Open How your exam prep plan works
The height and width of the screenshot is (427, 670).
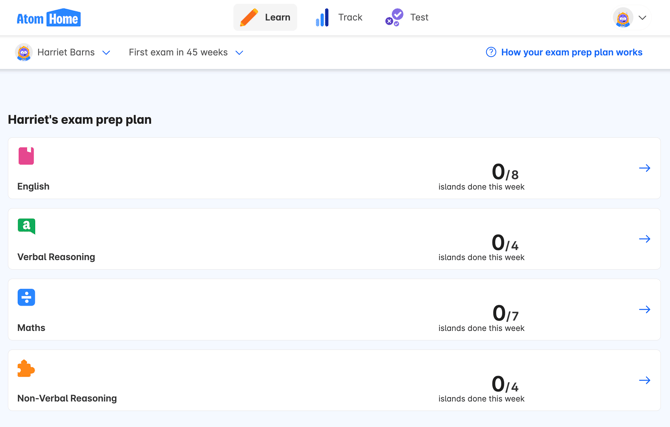571,52
